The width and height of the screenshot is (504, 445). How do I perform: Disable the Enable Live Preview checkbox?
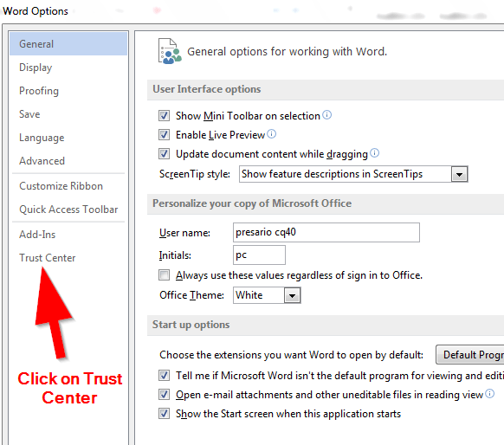click(164, 134)
